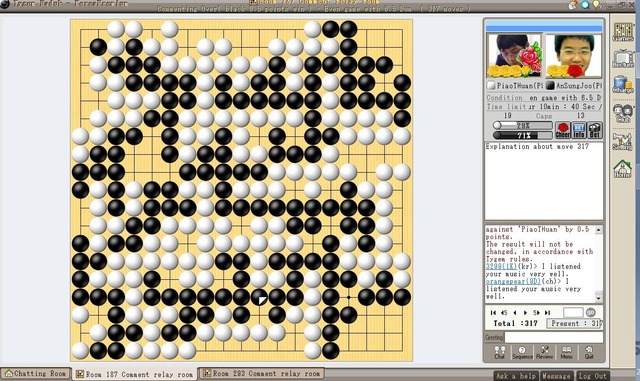Click the Bet button
This screenshot has height=381, width=640.
point(595,130)
